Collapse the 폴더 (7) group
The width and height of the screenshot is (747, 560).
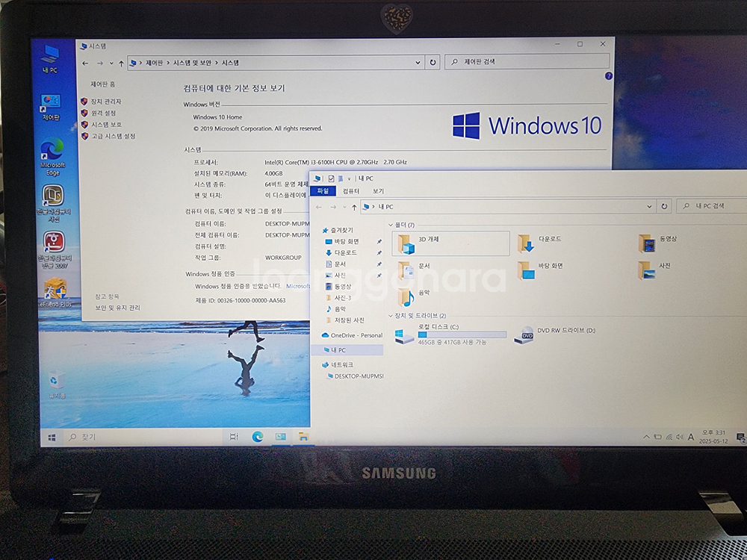[x=391, y=225]
